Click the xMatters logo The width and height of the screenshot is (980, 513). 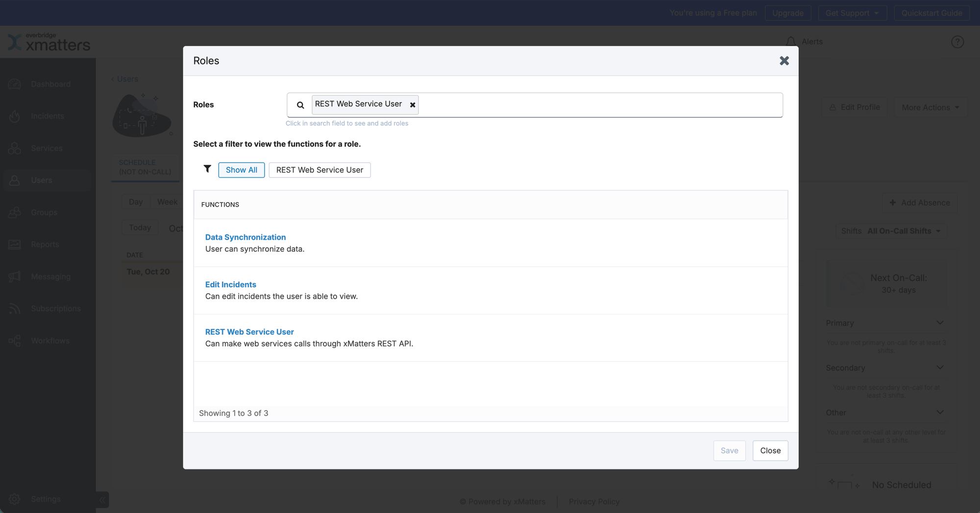pyautogui.click(x=49, y=42)
